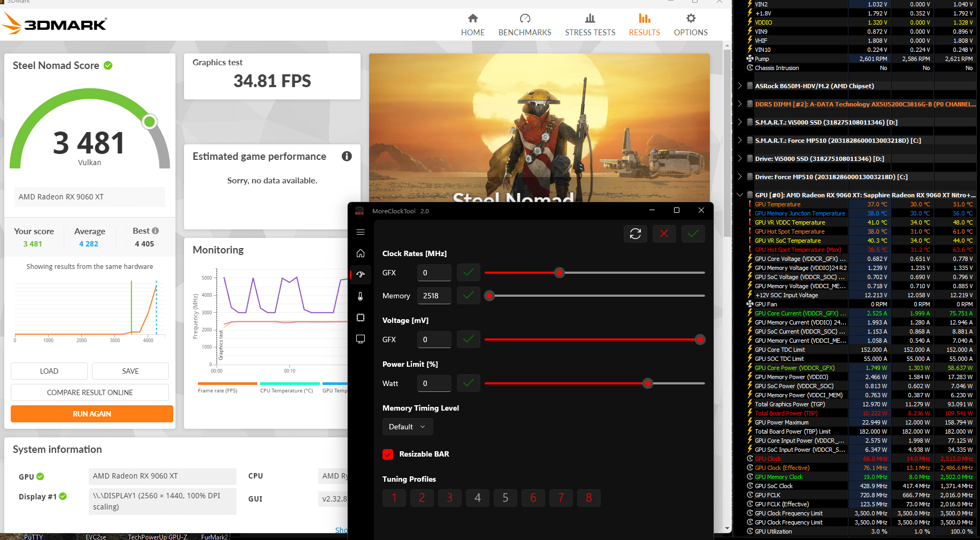The height and width of the screenshot is (540, 980).
Task: Click the GFX clock rate input field
Action: [x=434, y=273]
